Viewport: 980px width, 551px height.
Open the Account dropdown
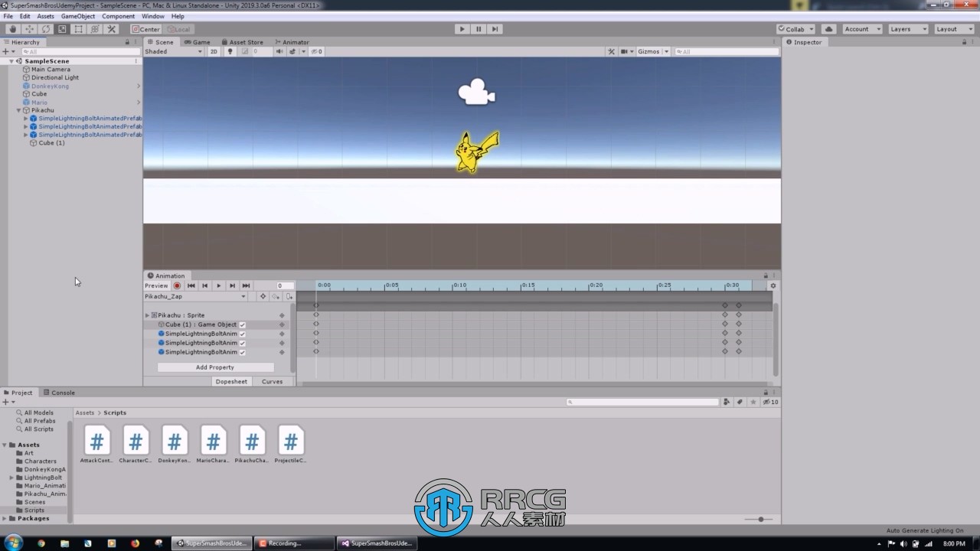pyautogui.click(x=862, y=29)
